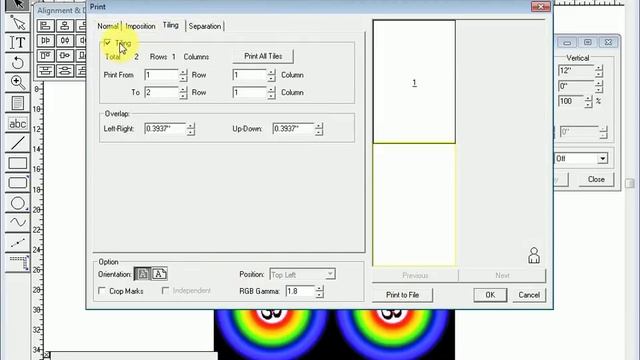The height and width of the screenshot is (360, 640).
Task: Select the rounded rectangle tool
Action: [x=18, y=183]
